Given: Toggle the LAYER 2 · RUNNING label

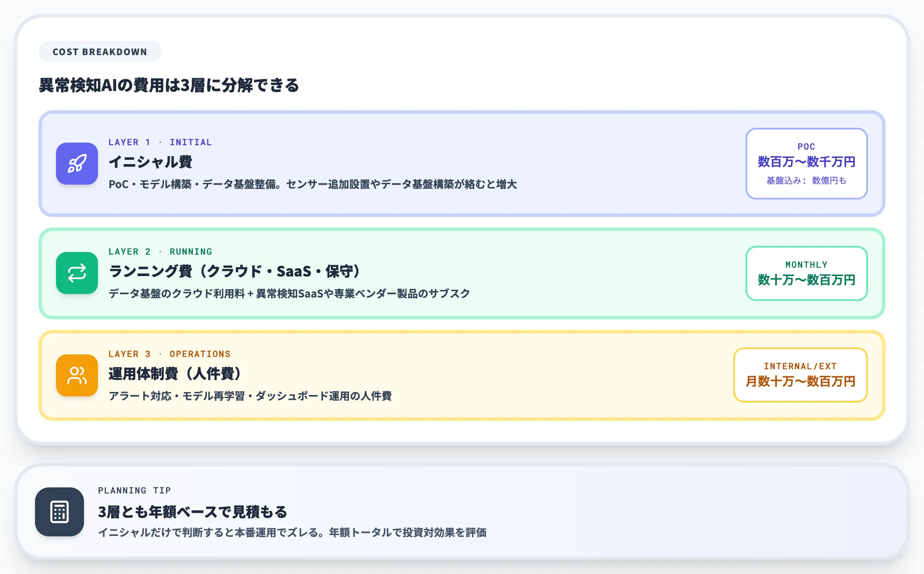Looking at the screenshot, I should pos(160,252).
